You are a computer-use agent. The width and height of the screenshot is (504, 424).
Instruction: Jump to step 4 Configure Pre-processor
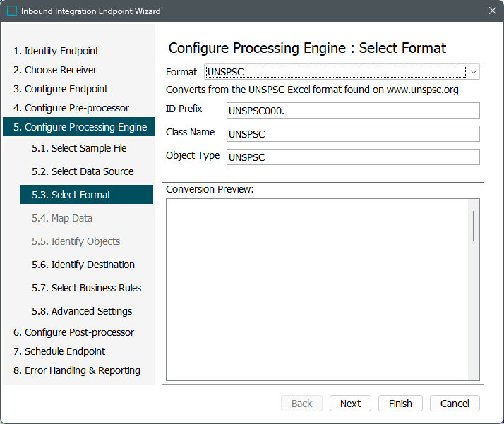pyautogui.click(x=71, y=108)
